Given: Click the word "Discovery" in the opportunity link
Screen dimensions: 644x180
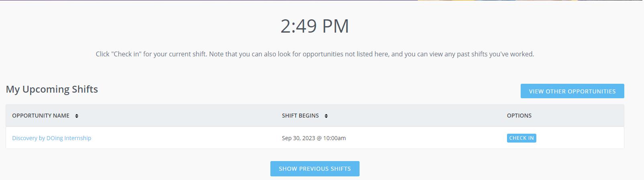Looking at the screenshot, I should click(x=25, y=138).
